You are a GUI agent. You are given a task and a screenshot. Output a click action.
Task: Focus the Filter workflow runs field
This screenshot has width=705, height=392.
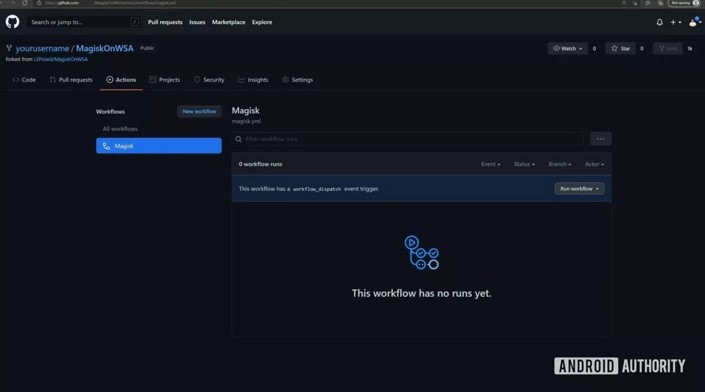pyautogui.click(x=407, y=139)
